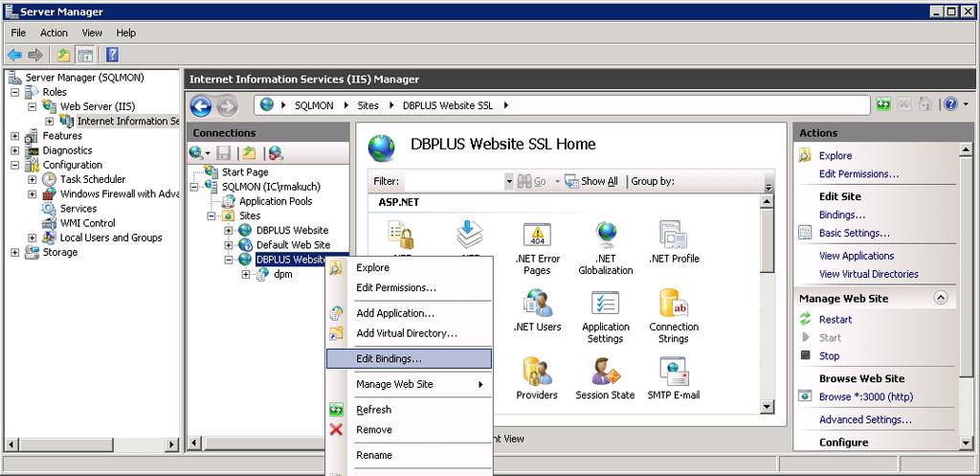
Task: Click the feature view vertical scrollbar down arrow
Action: [767, 407]
